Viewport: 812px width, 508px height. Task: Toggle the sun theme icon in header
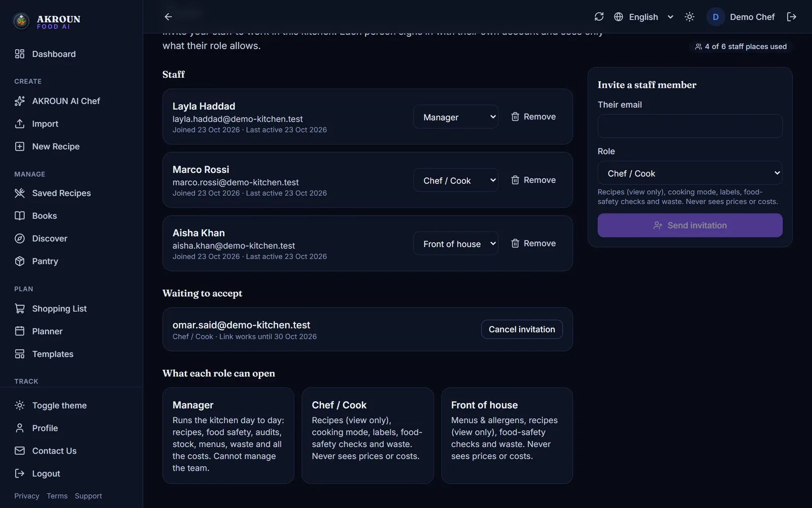pyautogui.click(x=689, y=17)
